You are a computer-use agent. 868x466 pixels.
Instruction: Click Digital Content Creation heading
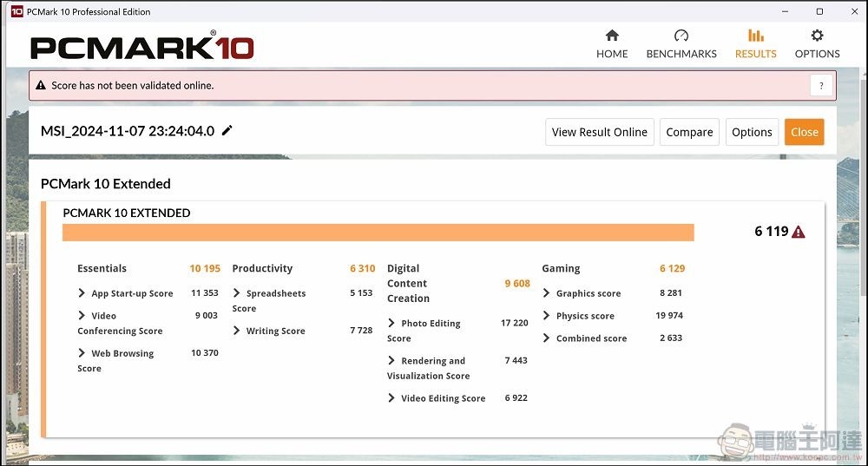(x=408, y=284)
